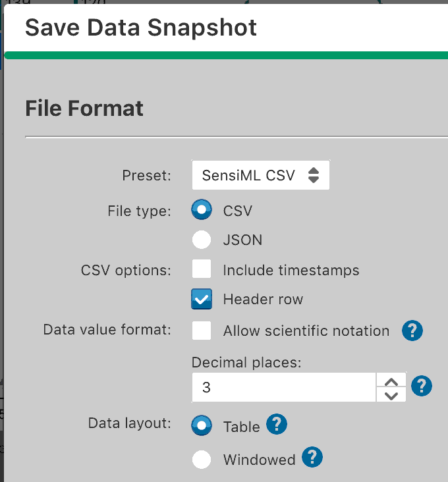Click the Decimal places number field
Image resolution: width=448 pixels, height=482 pixels.
point(283,388)
